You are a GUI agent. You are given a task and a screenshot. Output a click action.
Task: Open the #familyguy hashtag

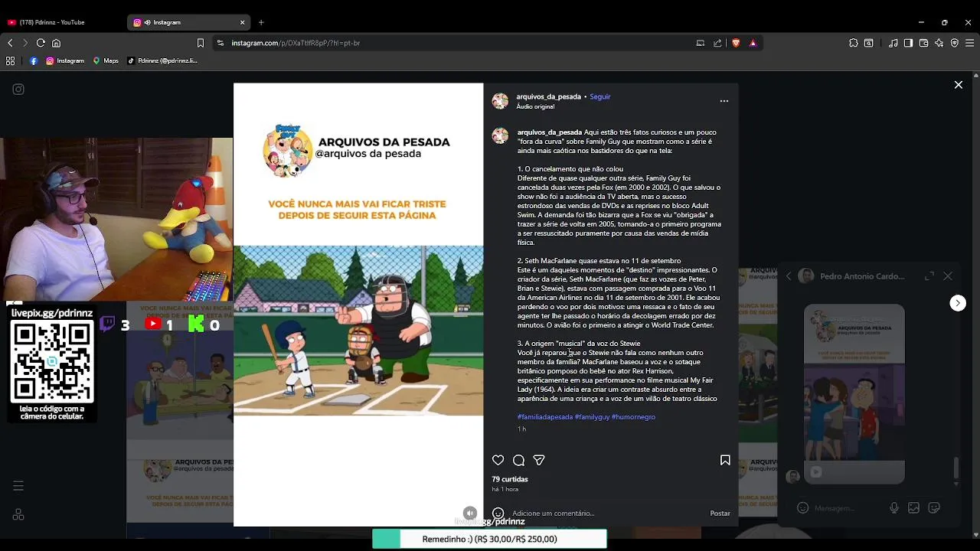(x=592, y=417)
